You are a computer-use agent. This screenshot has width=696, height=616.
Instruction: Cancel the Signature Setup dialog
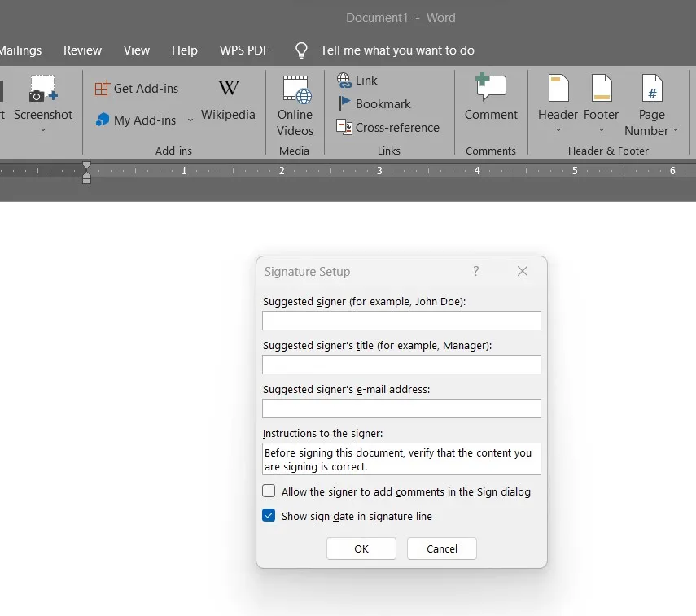click(x=442, y=548)
